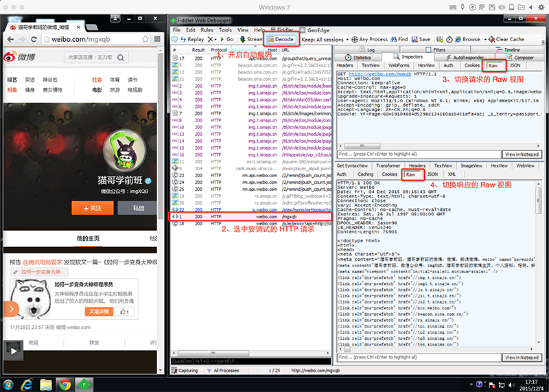Click the Weibo search magnifier icon

tap(121, 58)
